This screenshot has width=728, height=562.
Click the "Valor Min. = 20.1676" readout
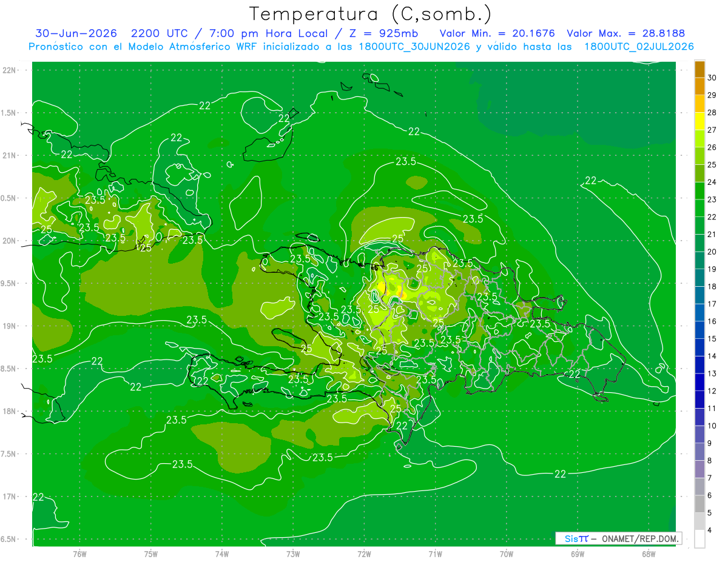click(x=497, y=33)
